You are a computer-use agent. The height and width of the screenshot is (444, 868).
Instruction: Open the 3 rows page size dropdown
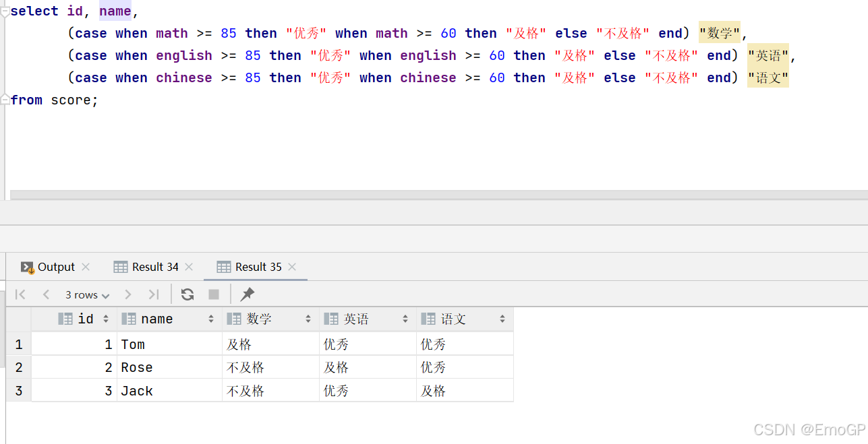[x=87, y=294]
